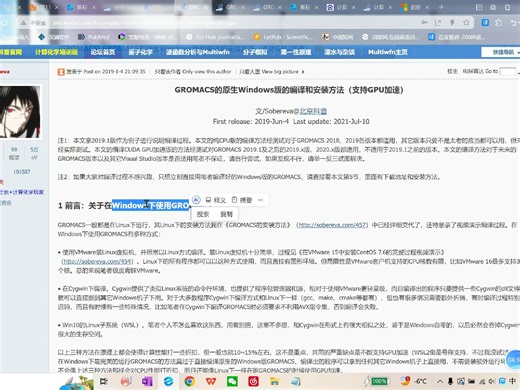Open 计算化学培训班 navigation link

[56, 52]
